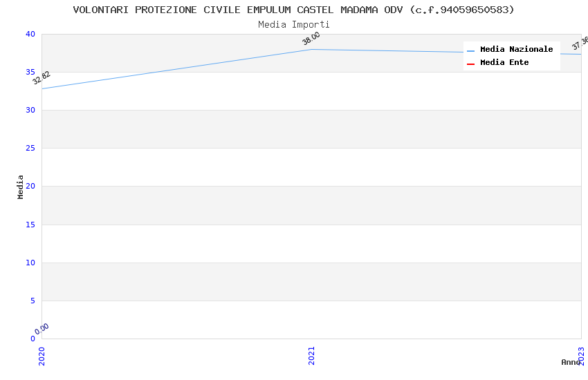588x380 pixels.
Task: Click the 25 y-axis tick label
Action: pos(30,149)
